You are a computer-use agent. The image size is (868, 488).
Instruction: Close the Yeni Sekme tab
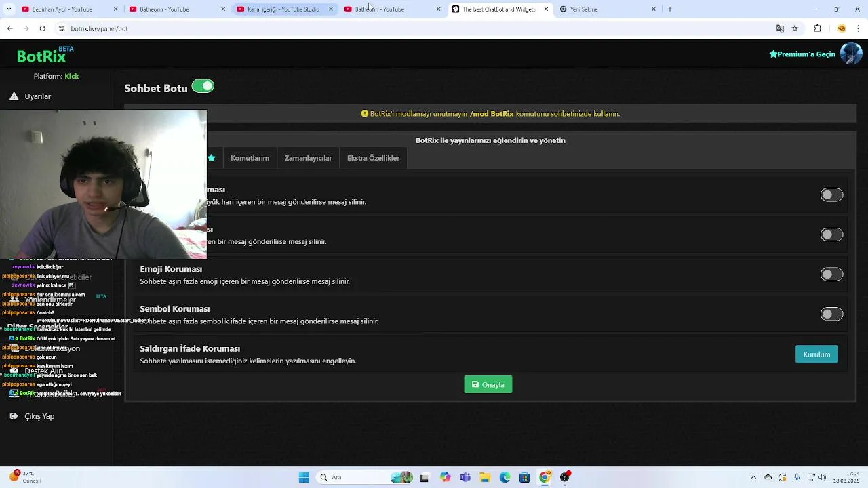654,9
